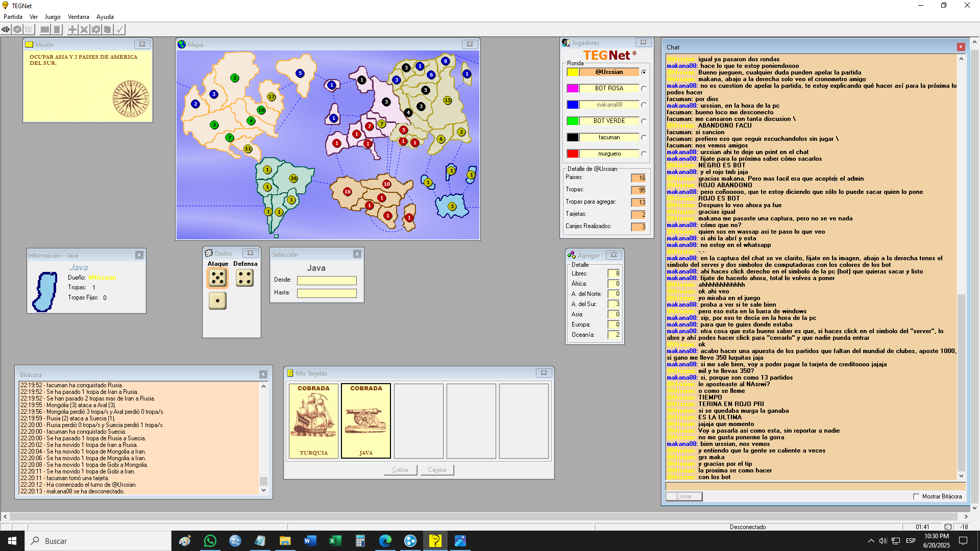
Task: Open the Partida menu
Action: click(13, 17)
